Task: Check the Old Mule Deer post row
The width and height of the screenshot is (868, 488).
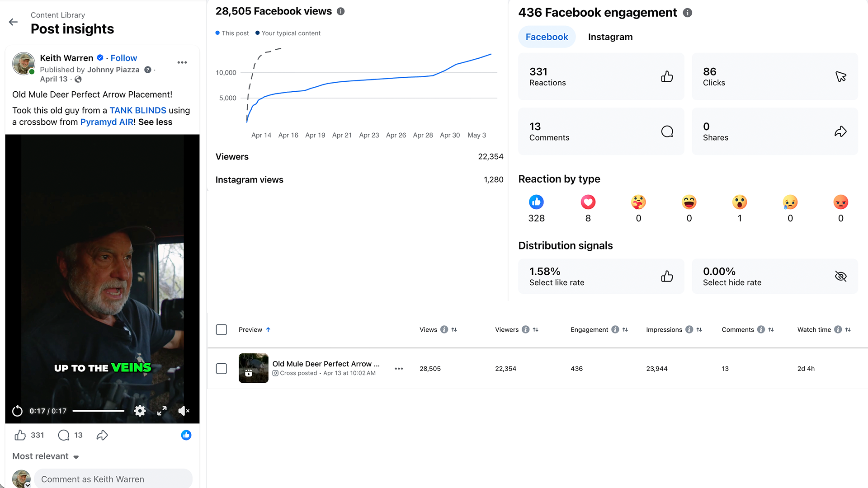Action: click(x=222, y=369)
